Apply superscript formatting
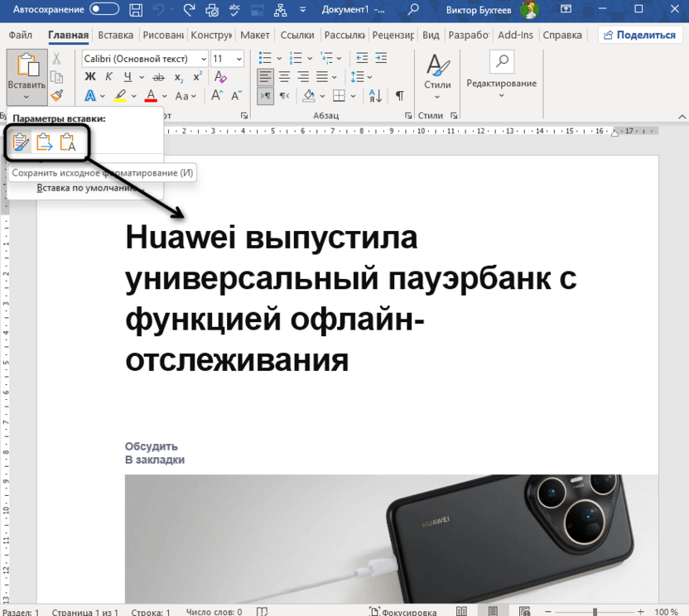 (x=198, y=77)
